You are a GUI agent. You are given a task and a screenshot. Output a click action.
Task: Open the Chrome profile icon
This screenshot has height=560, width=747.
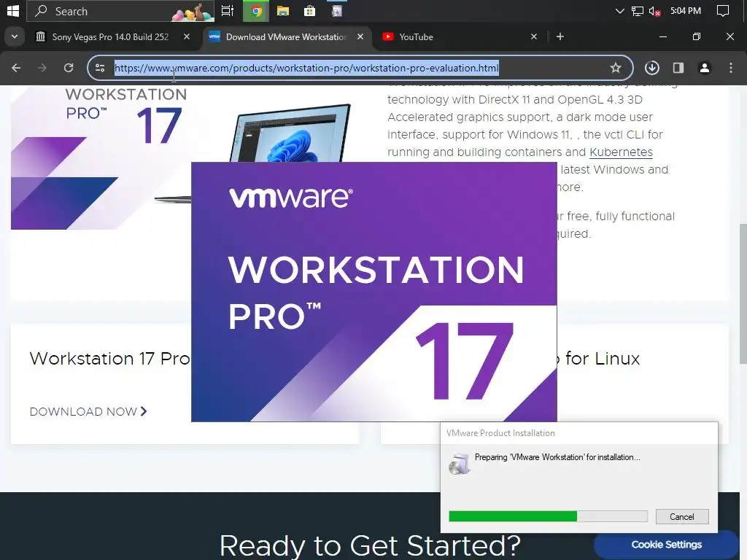pyautogui.click(x=705, y=68)
